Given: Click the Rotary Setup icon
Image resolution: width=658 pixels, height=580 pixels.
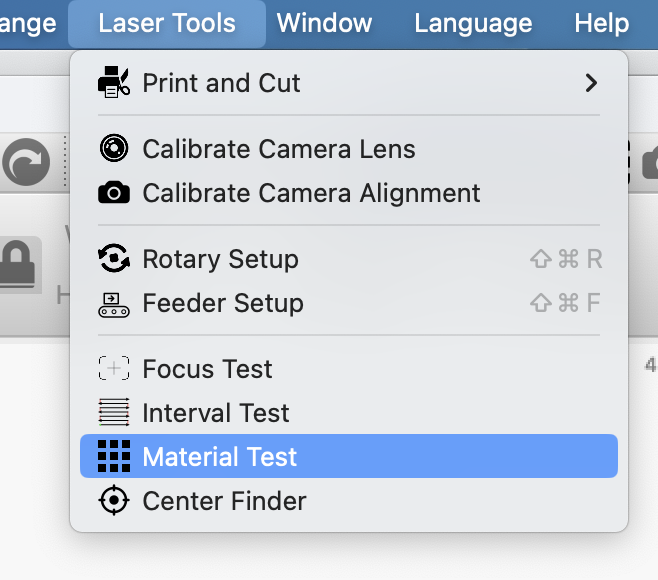Looking at the screenshot, I should point(114,259).
